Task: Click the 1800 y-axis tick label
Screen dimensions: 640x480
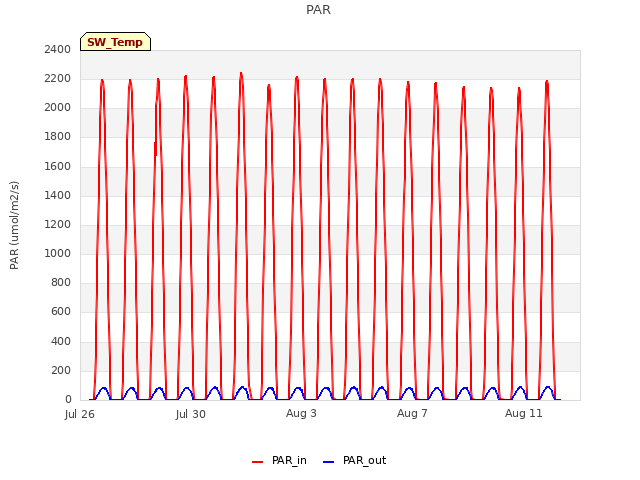Action: 58,137
